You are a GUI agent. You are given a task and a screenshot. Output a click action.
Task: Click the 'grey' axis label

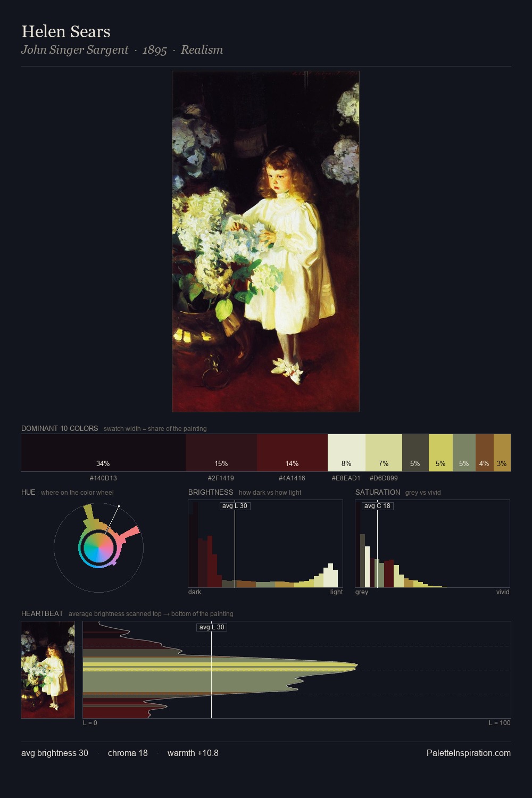362,592
